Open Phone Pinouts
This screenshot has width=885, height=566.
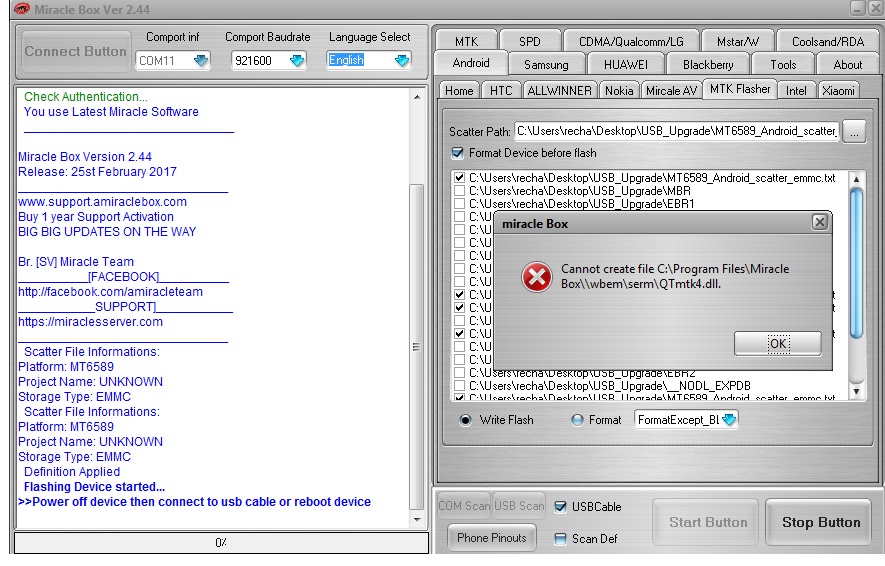pos(492,538)
